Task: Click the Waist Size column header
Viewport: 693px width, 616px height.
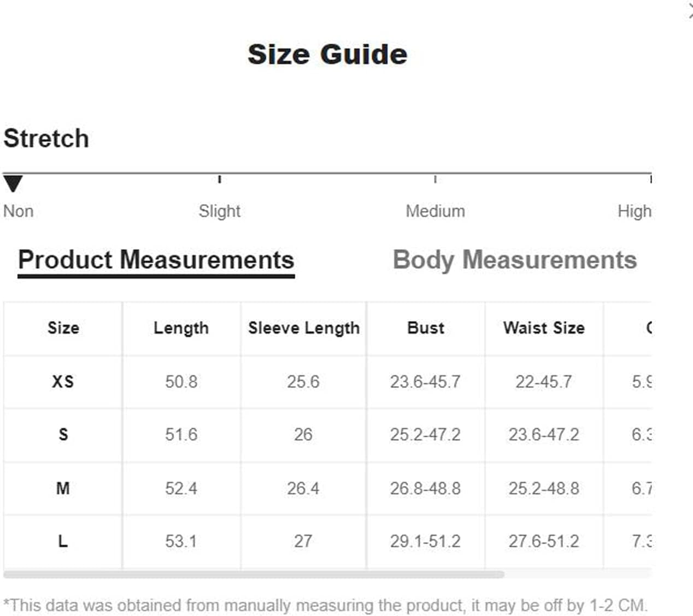Action: pos(544,328)
